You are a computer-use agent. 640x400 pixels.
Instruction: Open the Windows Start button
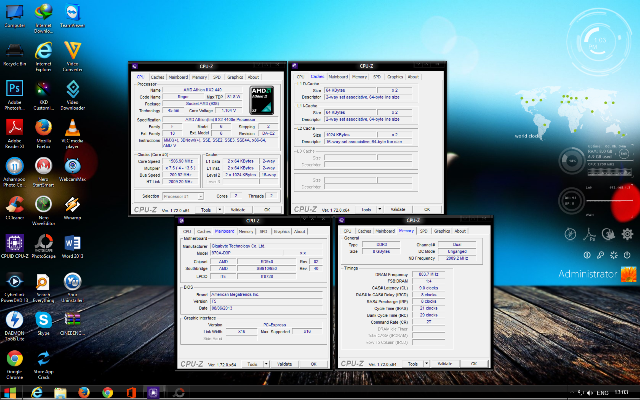[10, 393]
